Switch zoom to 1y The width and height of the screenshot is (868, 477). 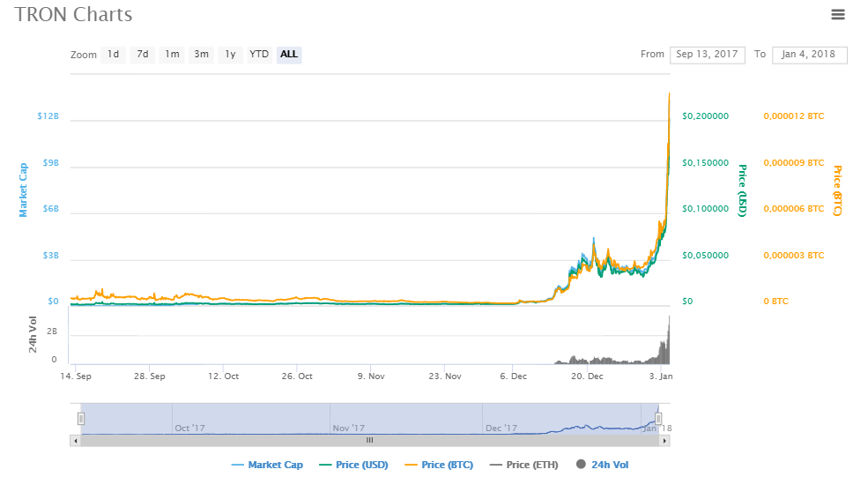[230, 55]
